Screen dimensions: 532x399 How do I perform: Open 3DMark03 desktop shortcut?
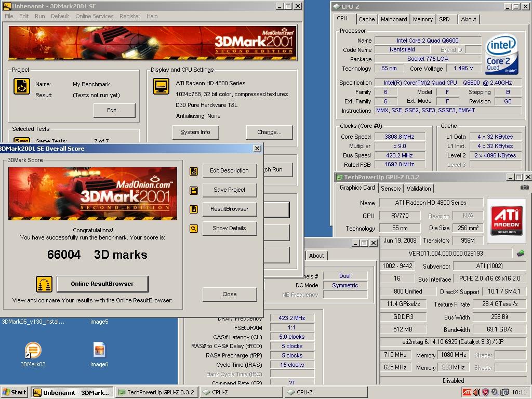point(33,354)
